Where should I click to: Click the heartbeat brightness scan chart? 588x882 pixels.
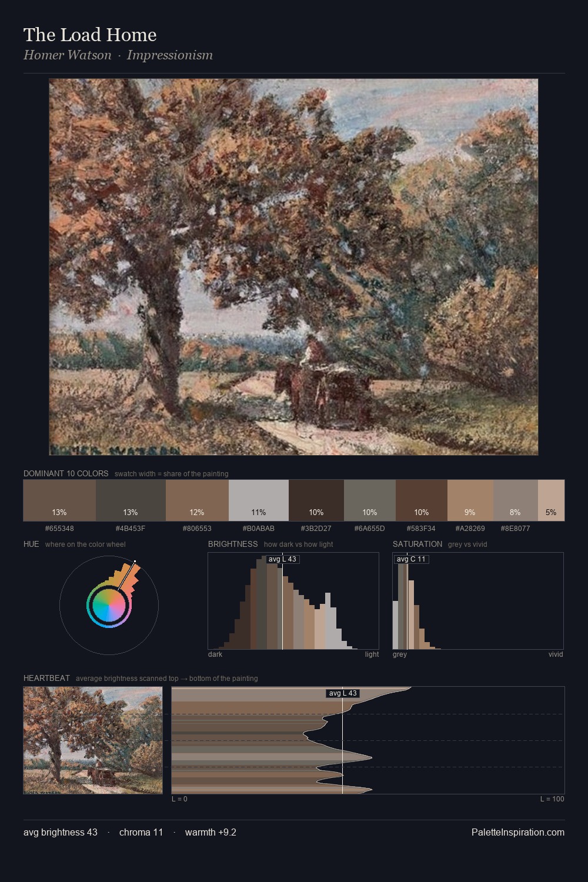point(368,740)
